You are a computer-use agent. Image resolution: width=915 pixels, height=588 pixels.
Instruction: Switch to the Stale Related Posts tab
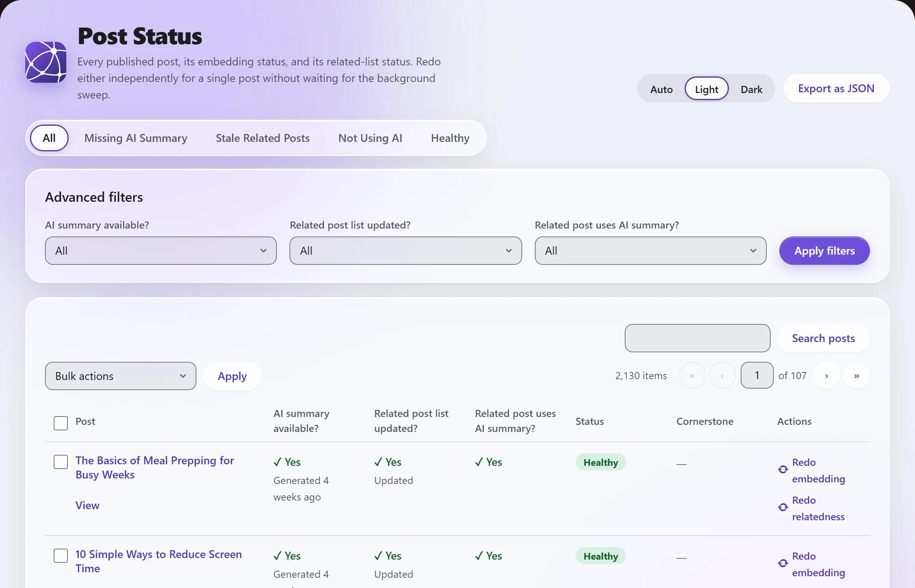pyautogui.click(x=263, y=138)
